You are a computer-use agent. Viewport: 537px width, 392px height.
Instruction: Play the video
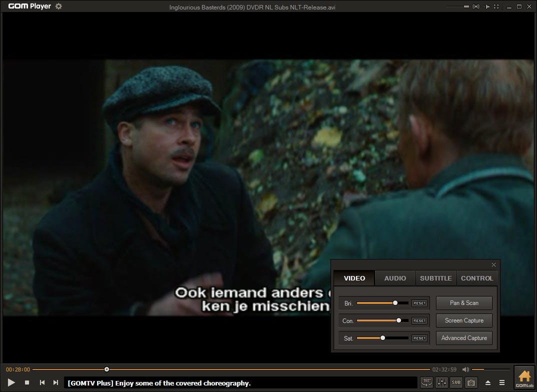[11, 382]
